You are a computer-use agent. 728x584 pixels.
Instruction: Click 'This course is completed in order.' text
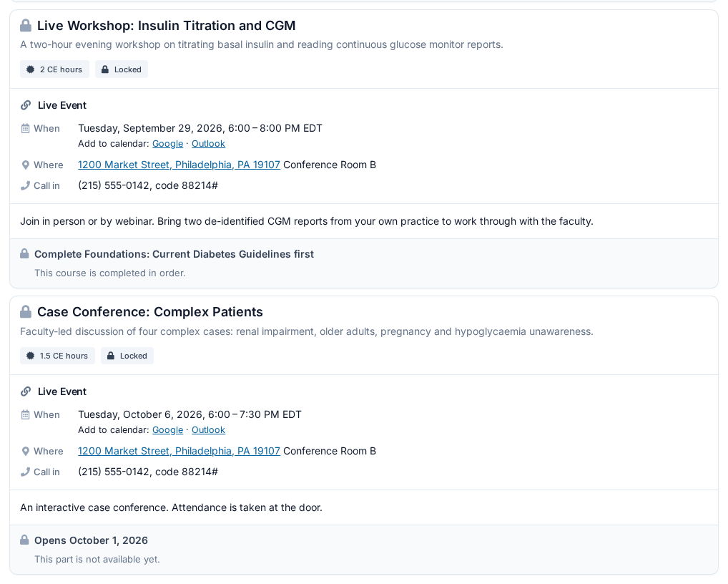110,273
